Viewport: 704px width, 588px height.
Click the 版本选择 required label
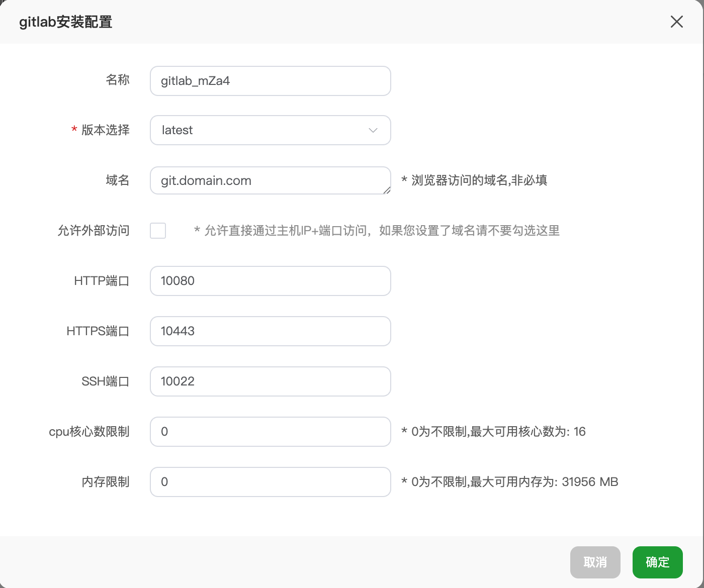point(105,130)
